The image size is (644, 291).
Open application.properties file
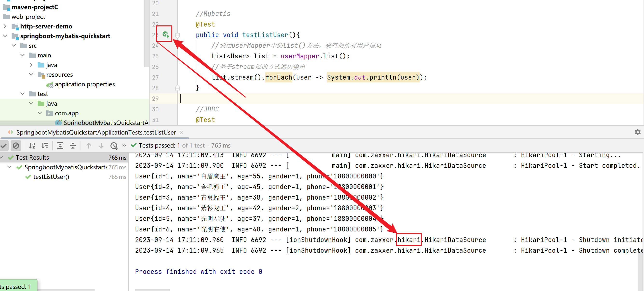click(85, 84)
